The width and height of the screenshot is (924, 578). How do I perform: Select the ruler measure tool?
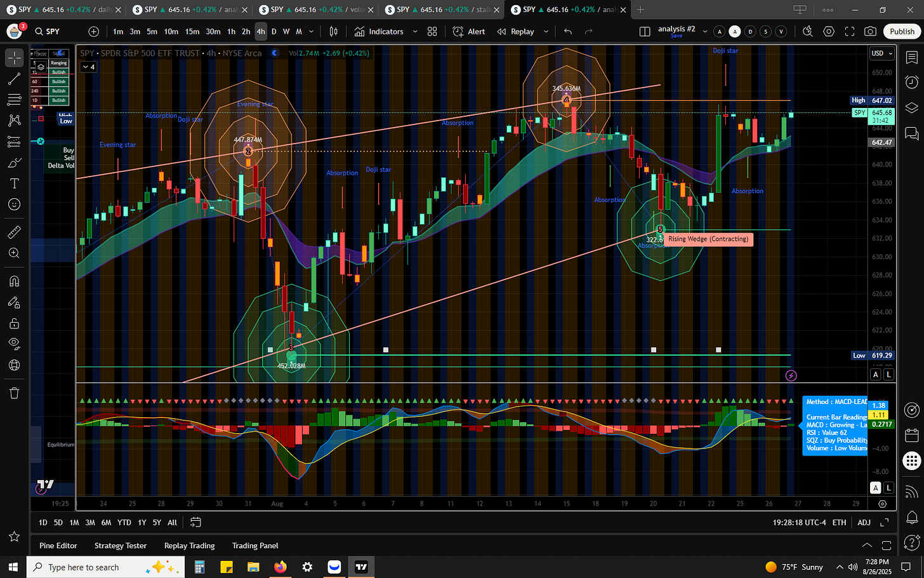pos(14,232)
